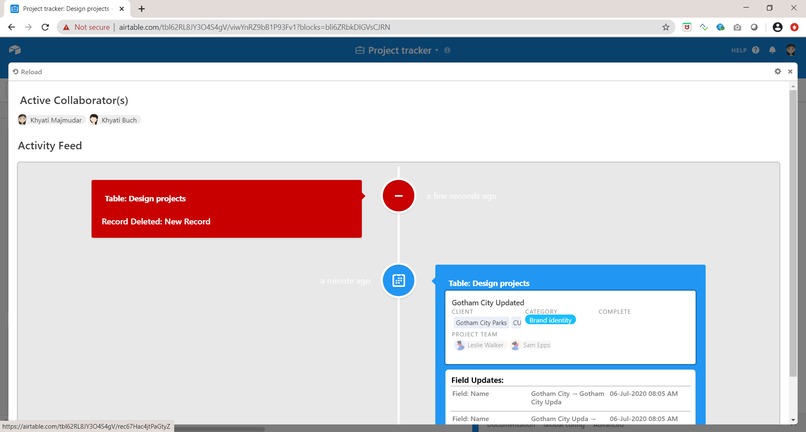This screenshot has width=806, height=432.
Task: Click the Brand identity category tag
Action: tap(551, 320)
